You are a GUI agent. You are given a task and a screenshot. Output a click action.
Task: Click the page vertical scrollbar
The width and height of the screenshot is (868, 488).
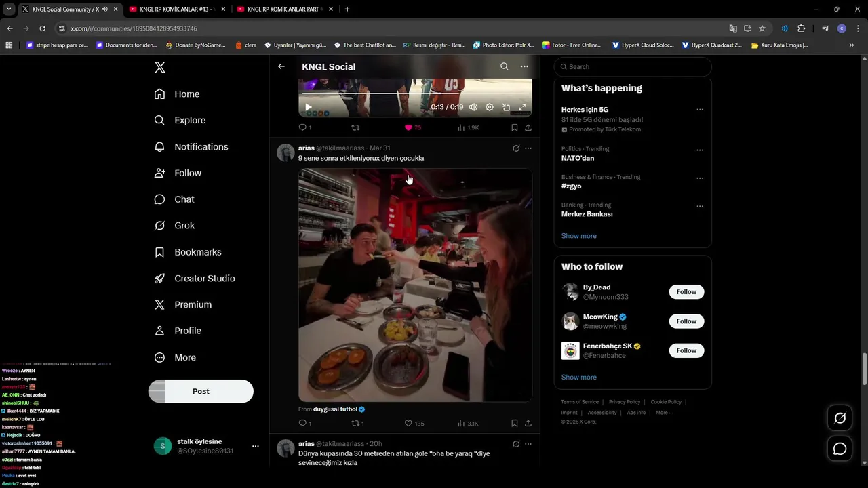(x=864, y=370)
